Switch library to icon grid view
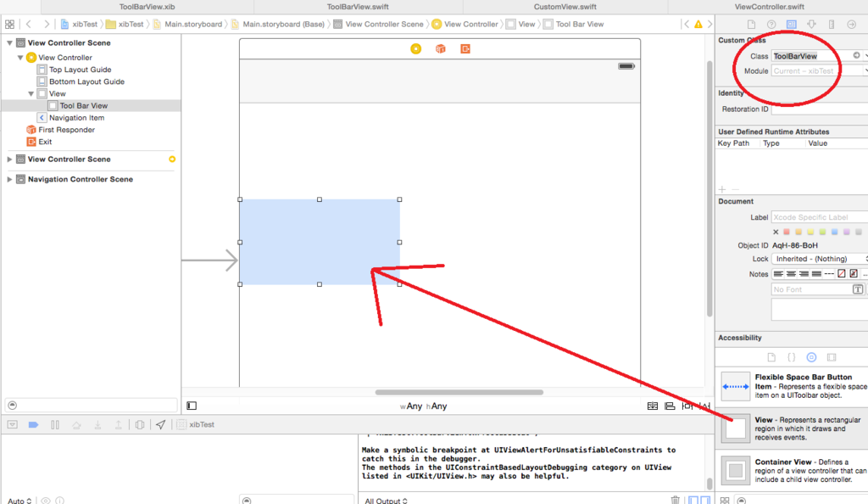This screenshot has width=868, height=504. click(x=725, y=500)
